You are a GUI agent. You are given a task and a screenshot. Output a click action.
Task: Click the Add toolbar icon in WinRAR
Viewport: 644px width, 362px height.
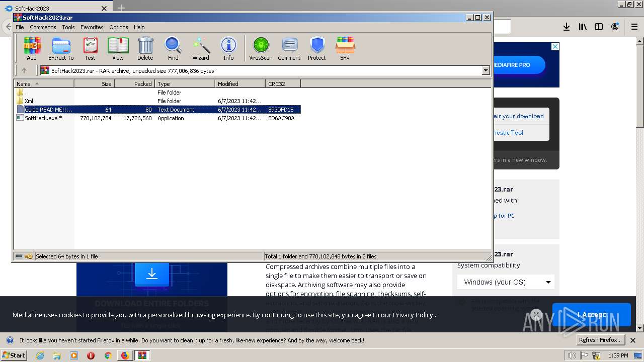click(x=32, y=49)
